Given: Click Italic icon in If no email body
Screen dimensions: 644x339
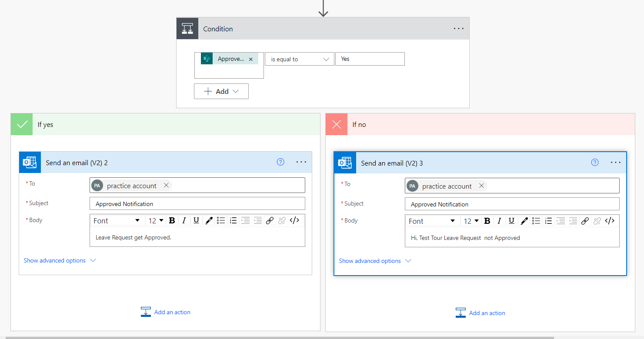Looking at the screenshot, I should pyautogui.click(x=499, y=221).
